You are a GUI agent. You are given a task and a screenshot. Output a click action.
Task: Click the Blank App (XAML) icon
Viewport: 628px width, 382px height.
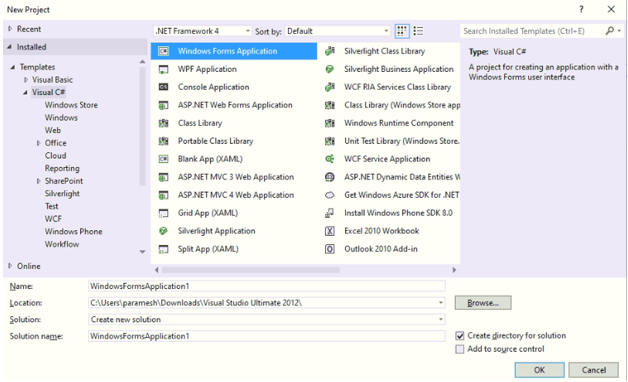point(163,159)
